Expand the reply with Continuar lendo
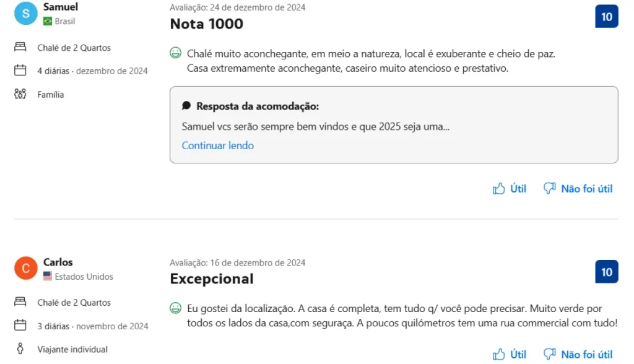This screenshot has width=634, height=364. 217,145
